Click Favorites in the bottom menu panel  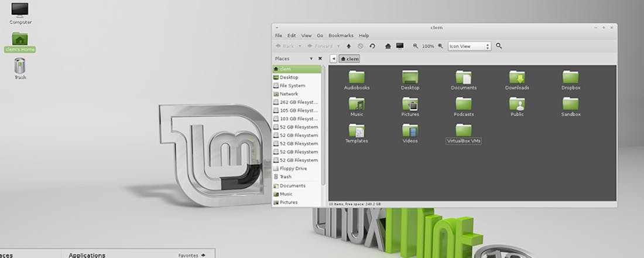coord(191,256)
